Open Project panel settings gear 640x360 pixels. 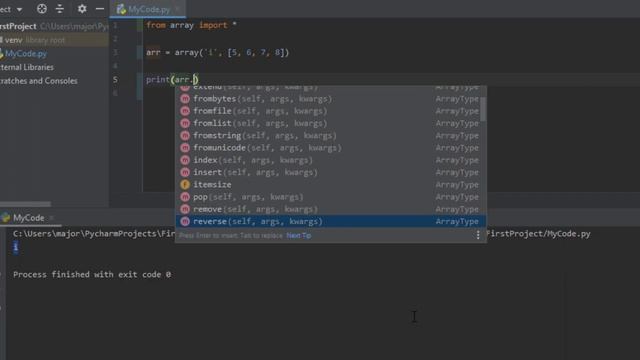click(x=82, y=9)
